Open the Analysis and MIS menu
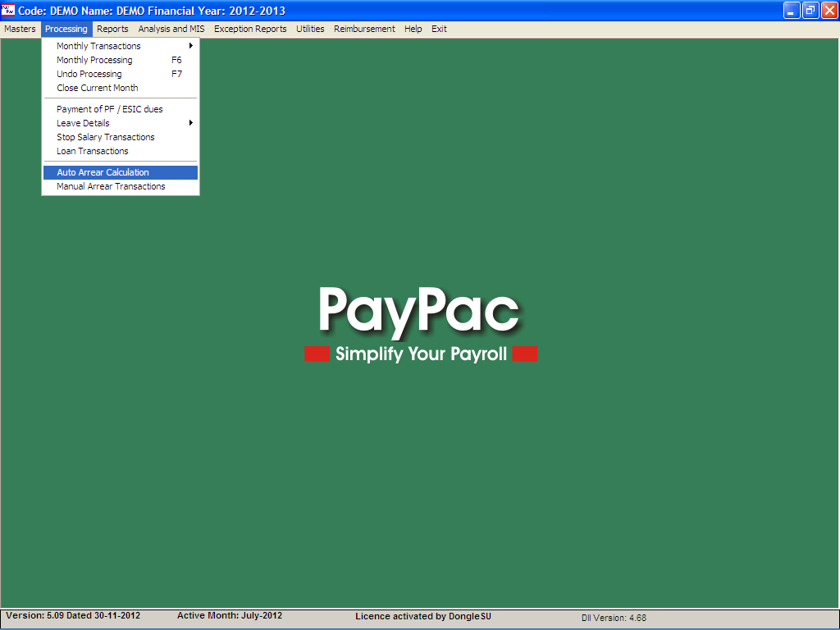 pos(171,29)
